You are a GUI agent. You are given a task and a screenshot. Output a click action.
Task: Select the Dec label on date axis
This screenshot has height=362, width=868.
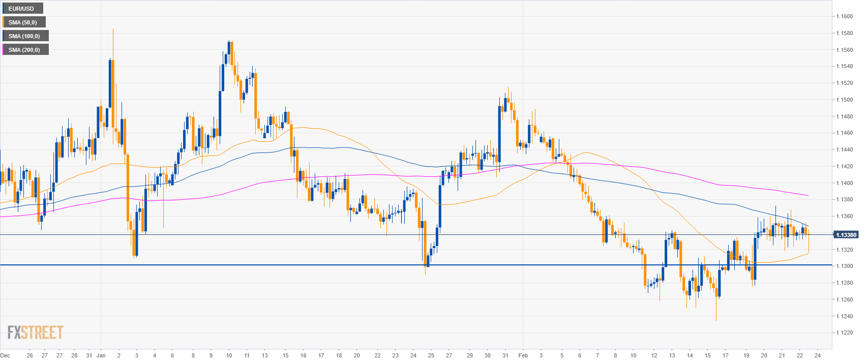click(5, 355)
